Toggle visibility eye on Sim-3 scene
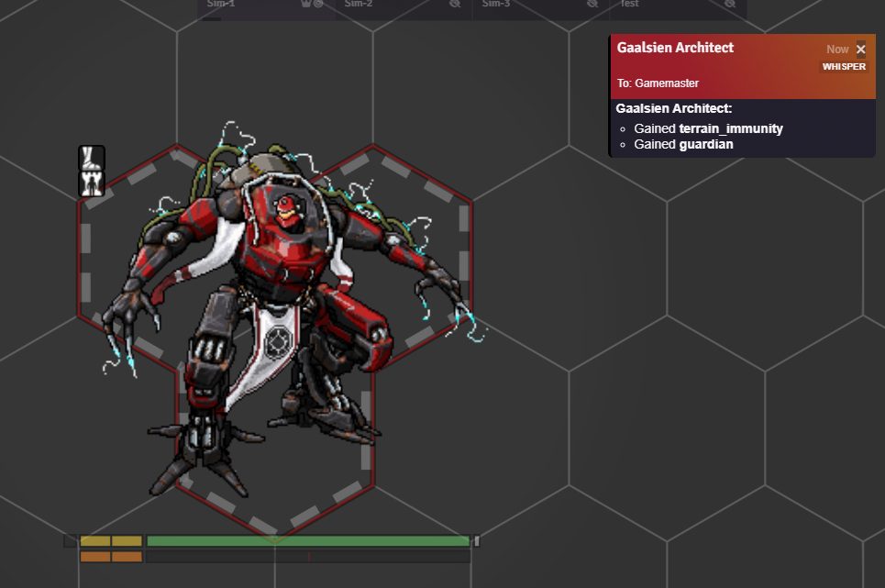 pyautogui.click(x=592, y=4)
